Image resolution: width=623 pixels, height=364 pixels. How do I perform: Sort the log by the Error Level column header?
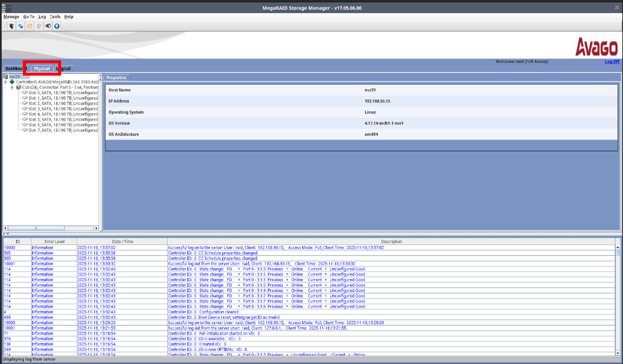54,241
